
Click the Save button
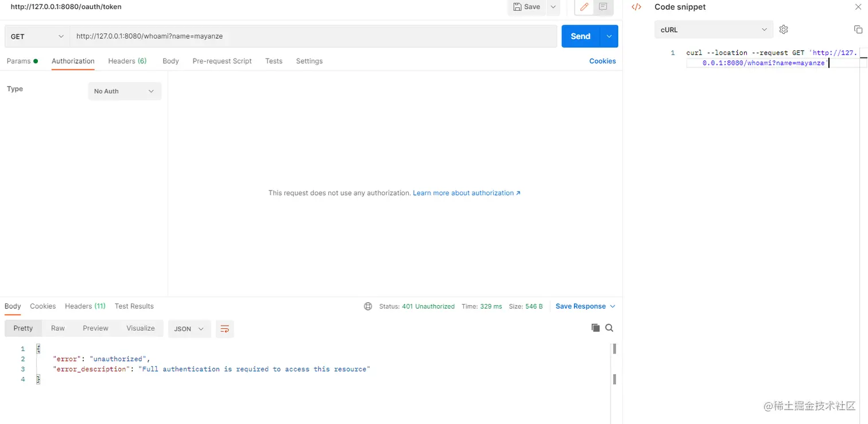click(526, 7)
